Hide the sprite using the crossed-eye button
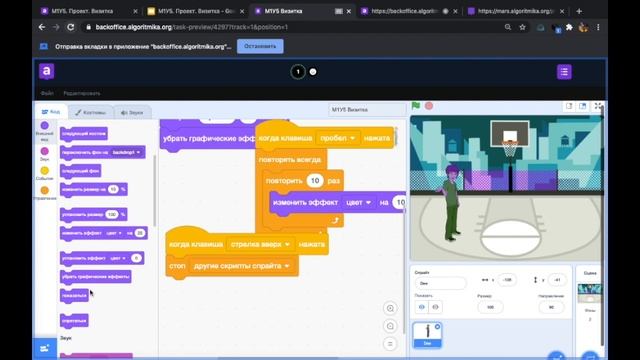This screenshot has height=360, width=640. (435, 307)
